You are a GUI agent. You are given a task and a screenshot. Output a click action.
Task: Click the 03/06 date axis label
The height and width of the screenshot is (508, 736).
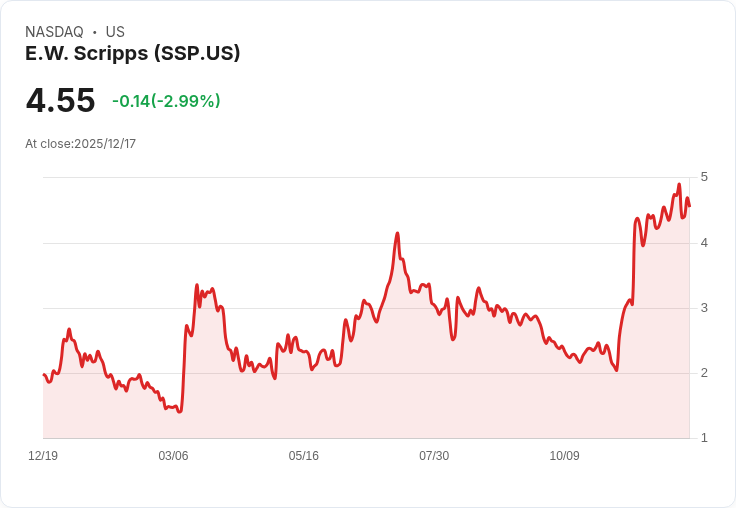pos(173,456)
